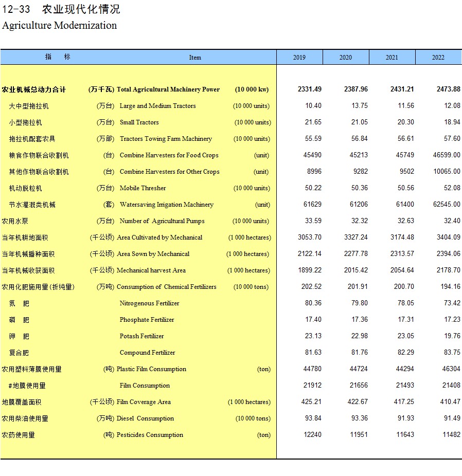
Task: Click 'Nitrogenous Fertilizer' row label
Action: 149,303
